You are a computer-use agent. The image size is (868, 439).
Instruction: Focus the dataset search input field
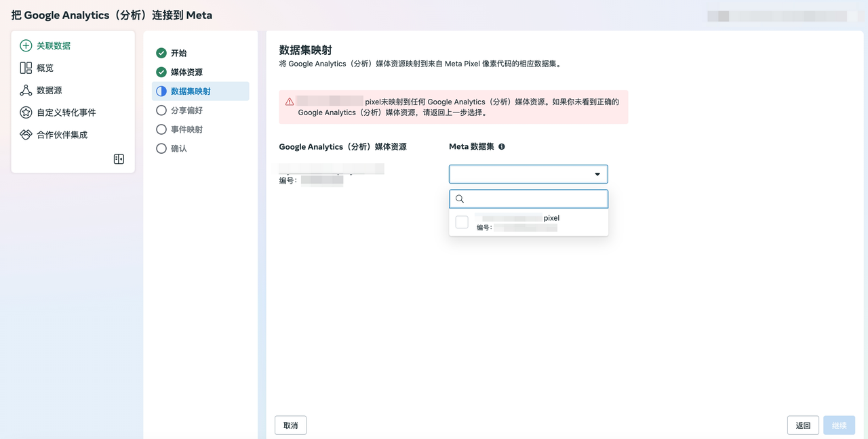point(534,199)
